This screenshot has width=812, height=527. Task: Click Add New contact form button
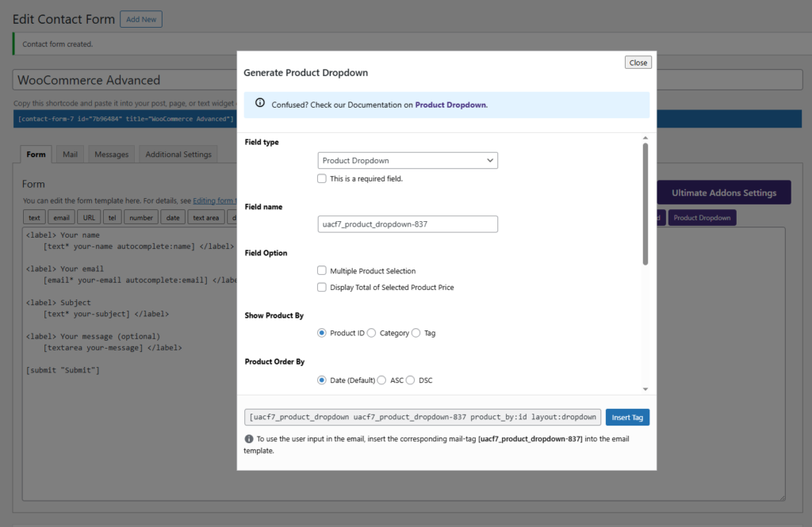pos(141,19)
